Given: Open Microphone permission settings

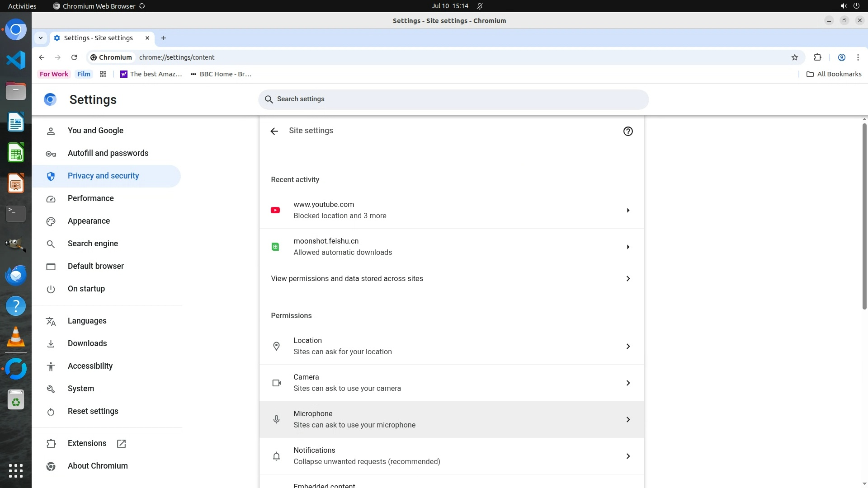Looking at the screenshot, I should (451, 419).
